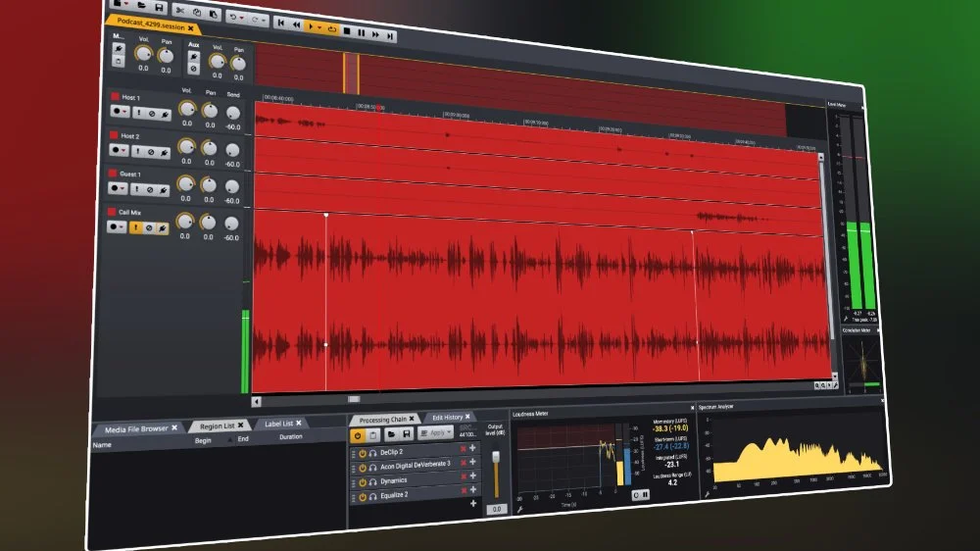Click the Output level fader
This screenshot has width=980, height=551.
[x=496, y=457]
